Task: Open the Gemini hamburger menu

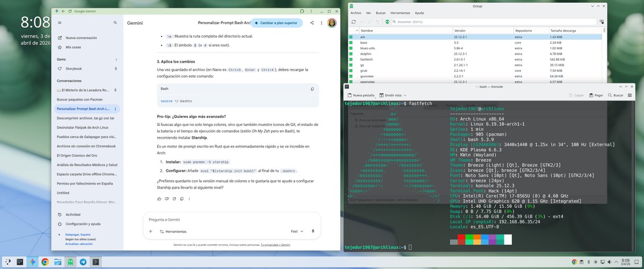Action: pyautogui.click(x=60, y=23)
